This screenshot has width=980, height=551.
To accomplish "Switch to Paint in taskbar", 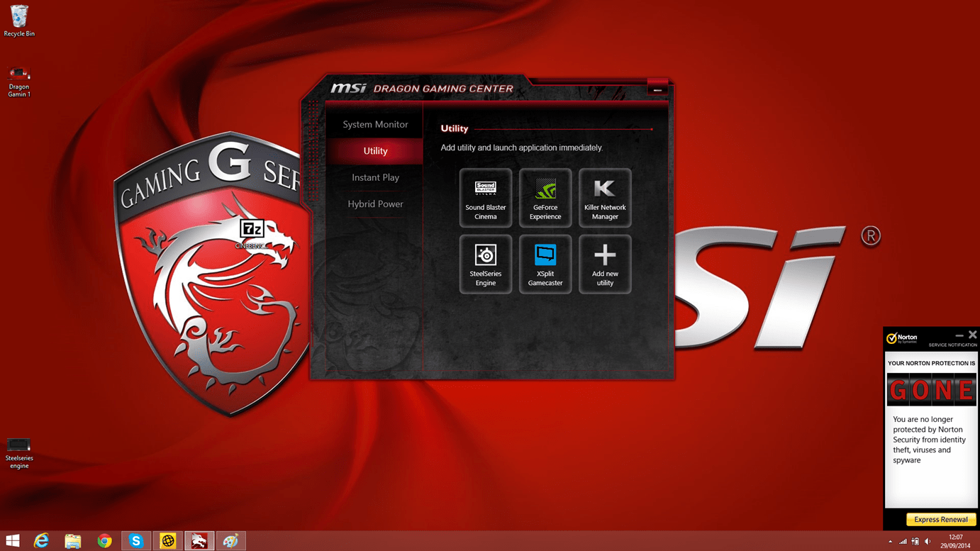I will [230, 541].
